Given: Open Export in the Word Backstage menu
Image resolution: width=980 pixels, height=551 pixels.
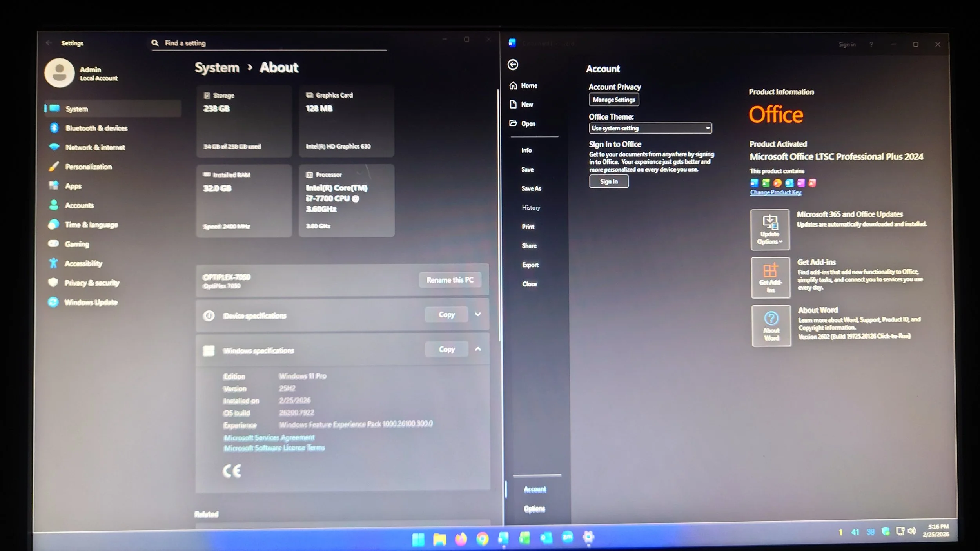Looking at the screenshot, I should [530, 265].
